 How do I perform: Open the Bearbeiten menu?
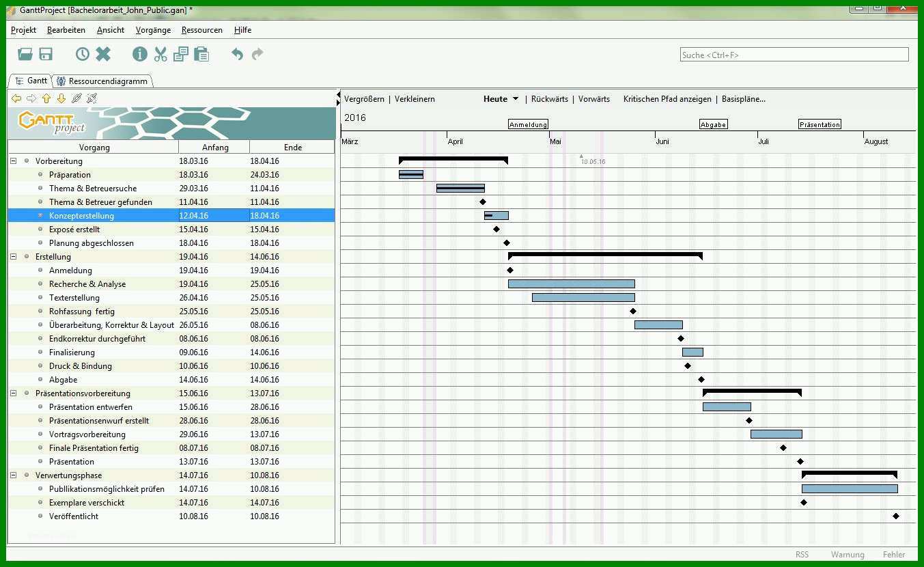point(66,30)
